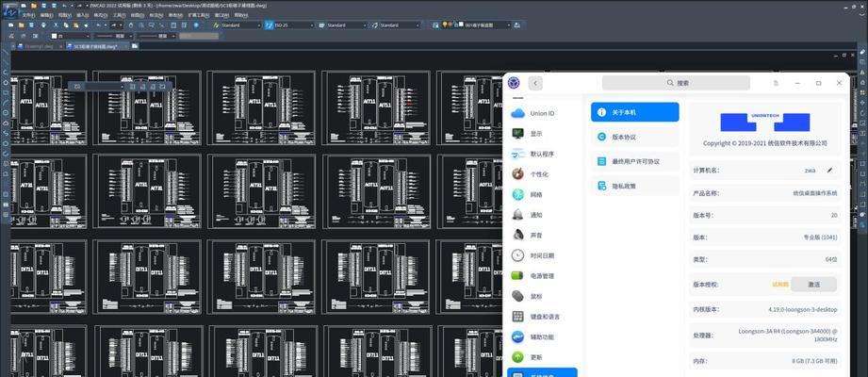Click the 搜索 search field in the settings window
This screenshot has height=377, width=868.
pyautogui.click(x=676, y=83)
